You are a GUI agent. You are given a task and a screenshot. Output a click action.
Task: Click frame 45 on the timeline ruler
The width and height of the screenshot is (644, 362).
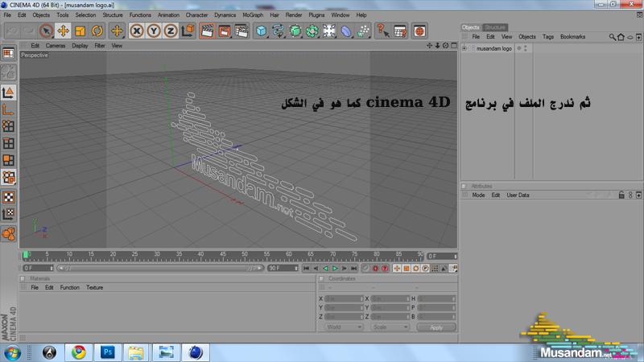(x=223, y=255)
